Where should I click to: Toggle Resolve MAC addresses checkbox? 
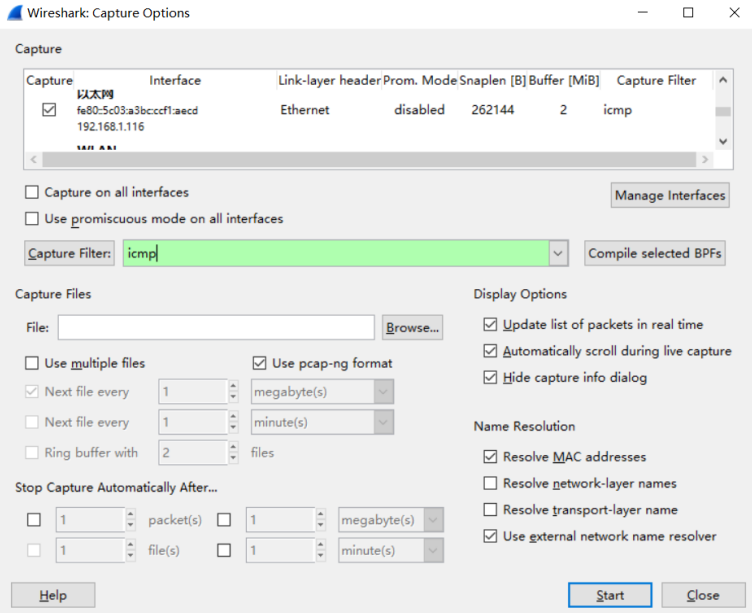tap(490, 457)
